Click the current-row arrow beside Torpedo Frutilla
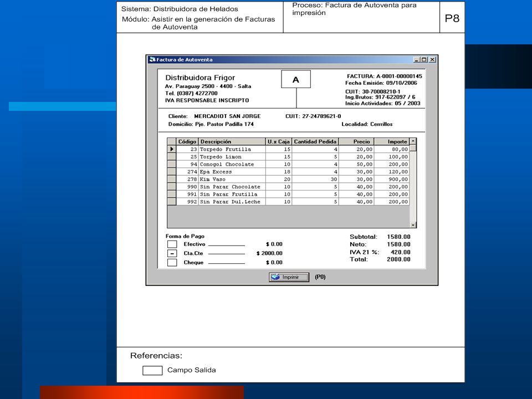Screen dimensions: 532x399 [x=172, y=149]
